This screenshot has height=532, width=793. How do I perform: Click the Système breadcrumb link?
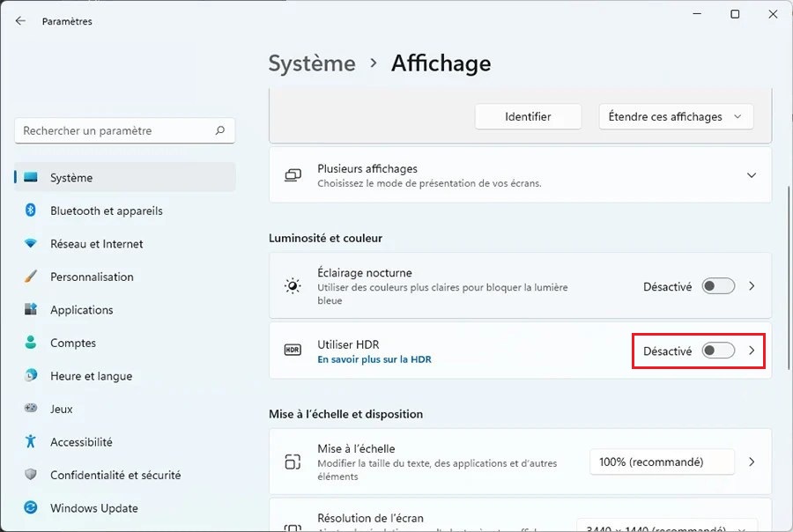point(312,63)
